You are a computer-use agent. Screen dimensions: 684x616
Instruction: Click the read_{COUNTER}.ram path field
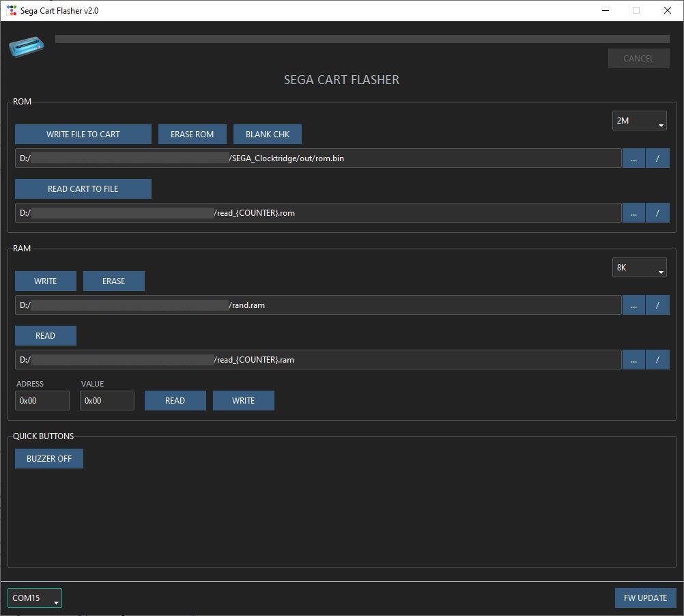click(318, 359)
